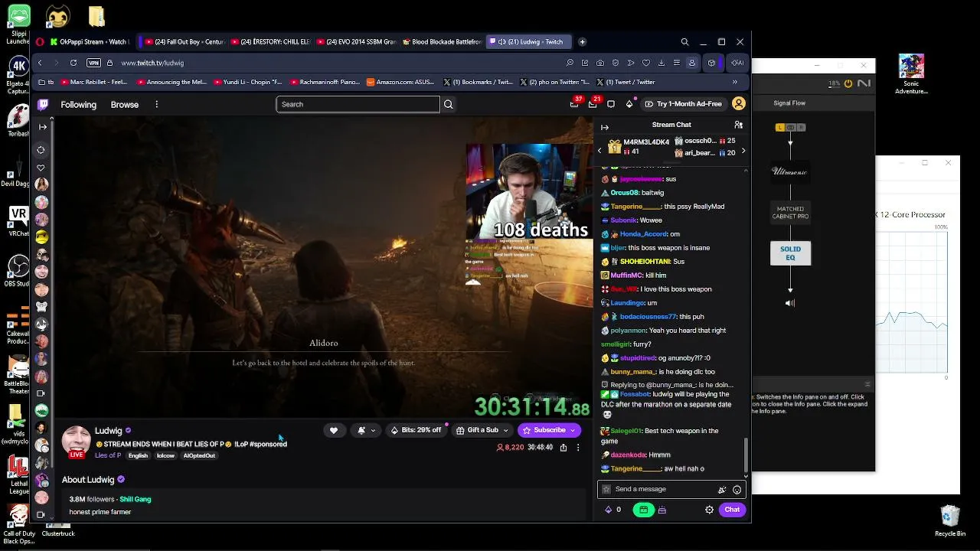980x551 pixels.
Task: Open the Whispers chat bubble icon
Action: point(611,104)
